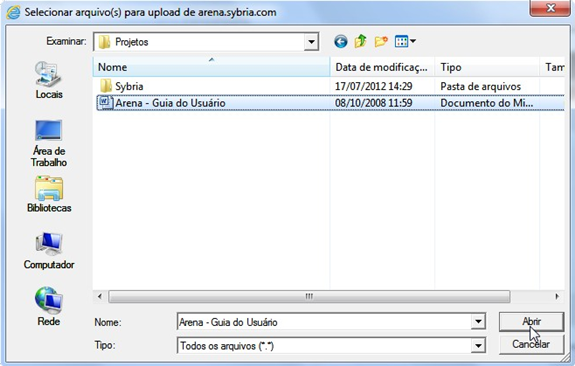Sort by Data de modificação column

tap(382, 67)
